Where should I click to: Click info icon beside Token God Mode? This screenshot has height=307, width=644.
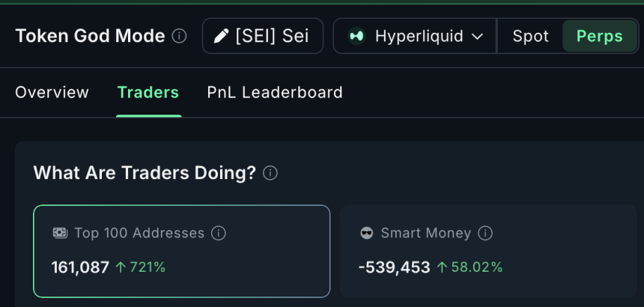tap(179, 36)
